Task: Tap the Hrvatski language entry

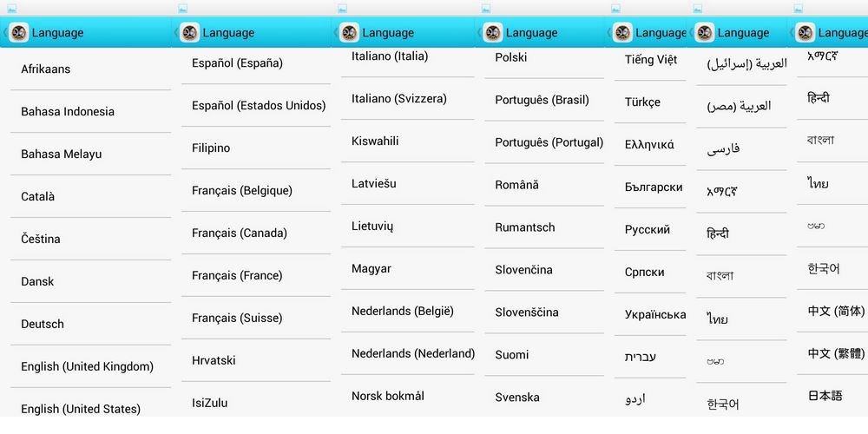Action: click(256, 360)
